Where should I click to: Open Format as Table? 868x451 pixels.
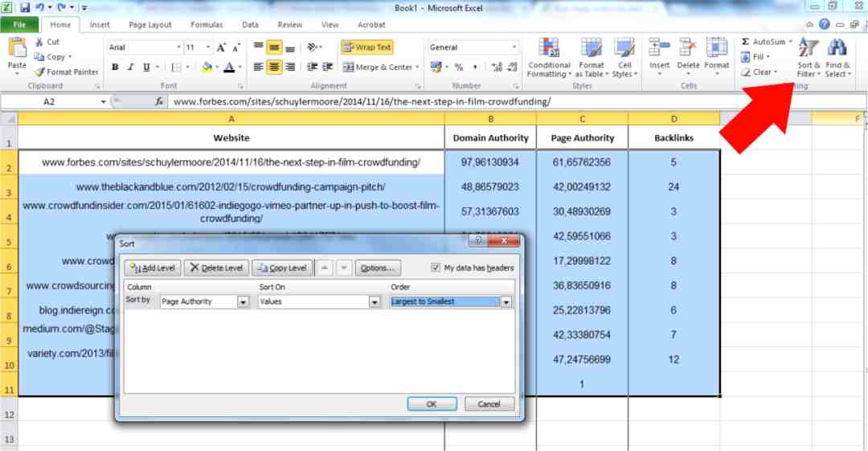click(592, 58)
